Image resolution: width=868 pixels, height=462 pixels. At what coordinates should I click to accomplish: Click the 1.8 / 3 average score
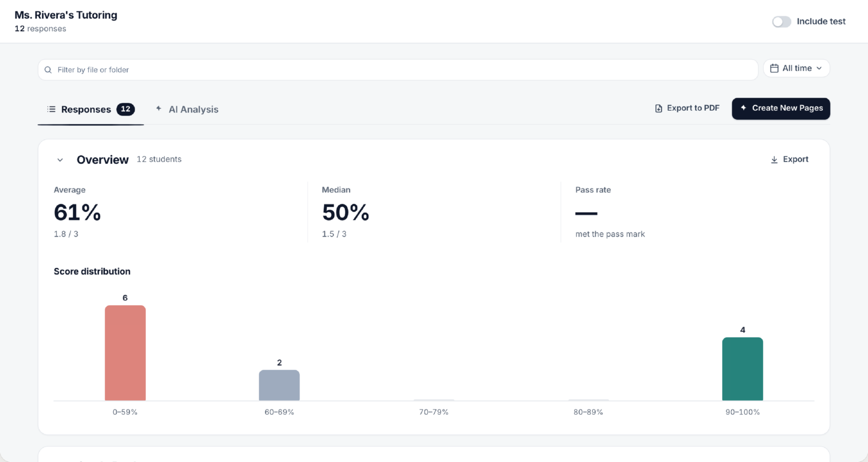[x=66, y=234]
